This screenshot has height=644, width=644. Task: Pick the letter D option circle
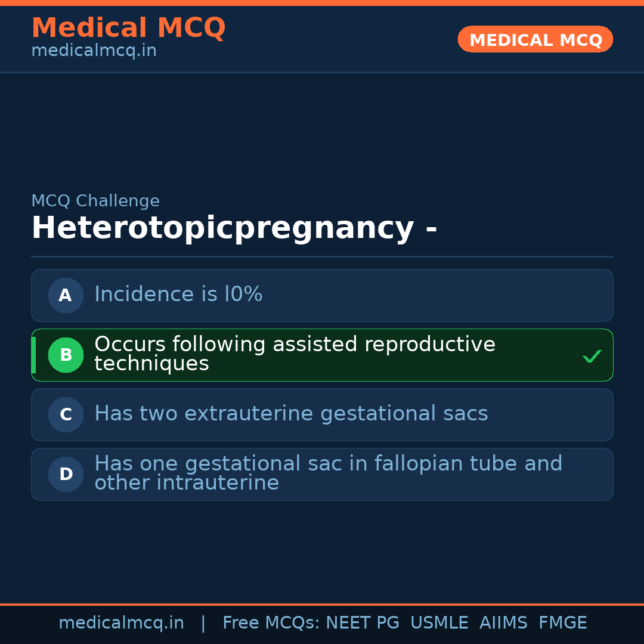pos(66,474)
